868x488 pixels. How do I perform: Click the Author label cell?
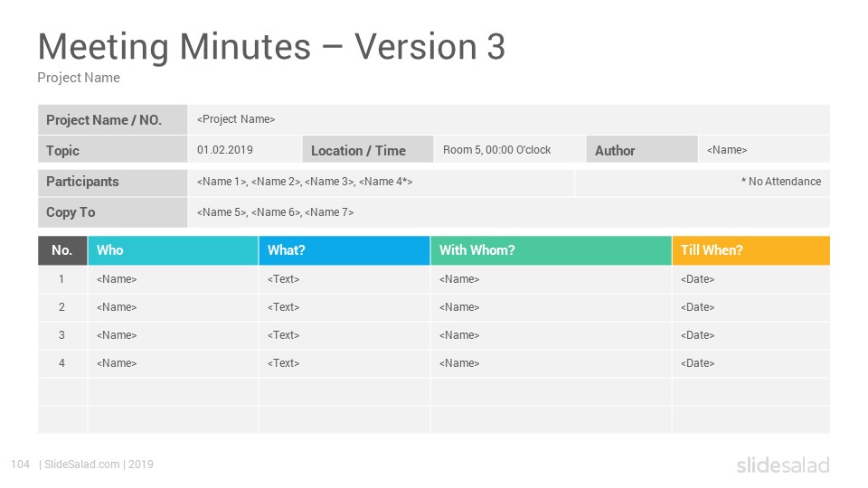coord(642,150)
